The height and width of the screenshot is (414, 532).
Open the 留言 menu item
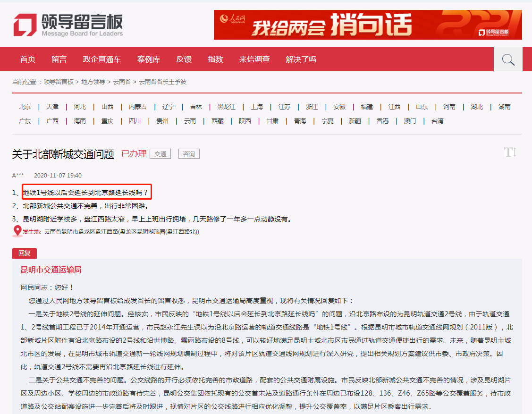pos(59,59)
